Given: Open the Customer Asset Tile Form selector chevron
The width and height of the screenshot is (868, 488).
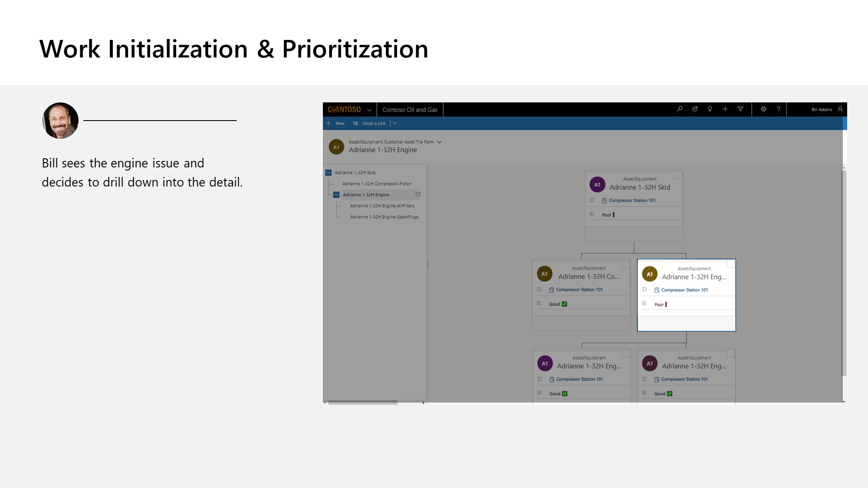Looking at the screenshot, I should coord(440,142).
